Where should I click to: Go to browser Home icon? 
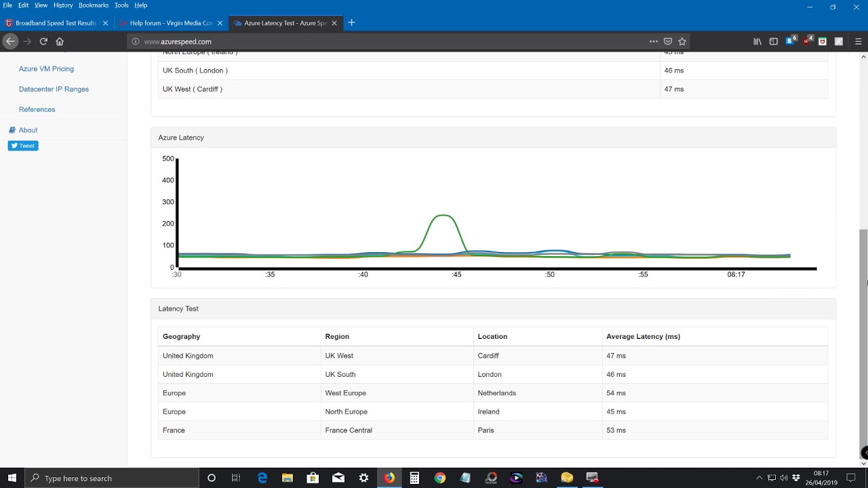60,41
